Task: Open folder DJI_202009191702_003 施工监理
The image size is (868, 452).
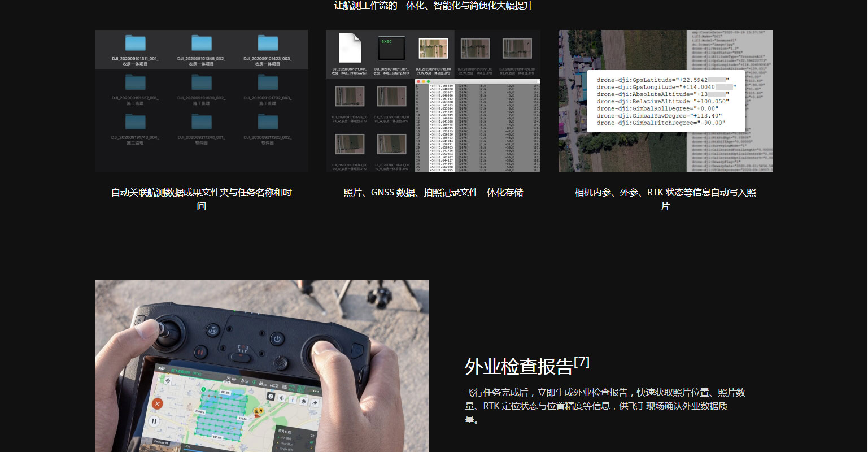Action: [268, 90]
